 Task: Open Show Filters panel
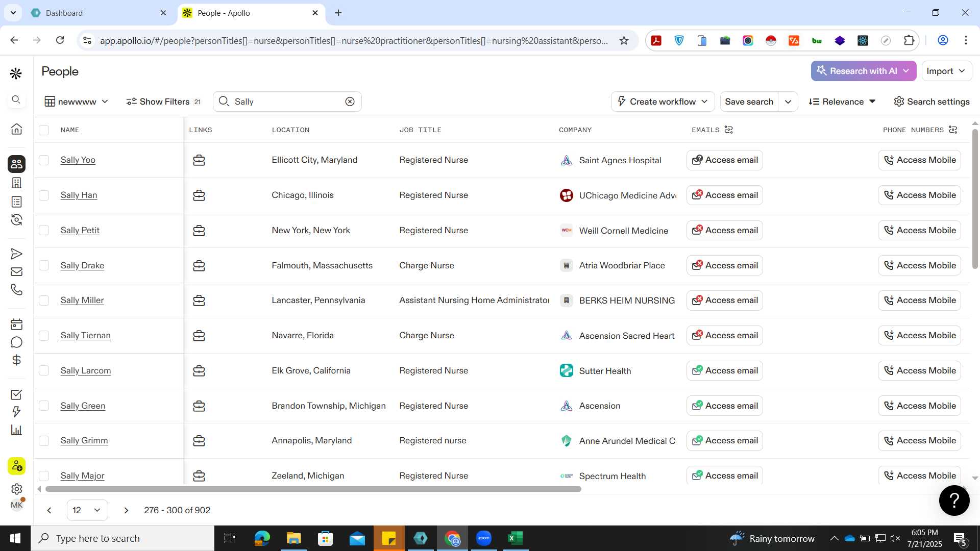coord(163,102)
